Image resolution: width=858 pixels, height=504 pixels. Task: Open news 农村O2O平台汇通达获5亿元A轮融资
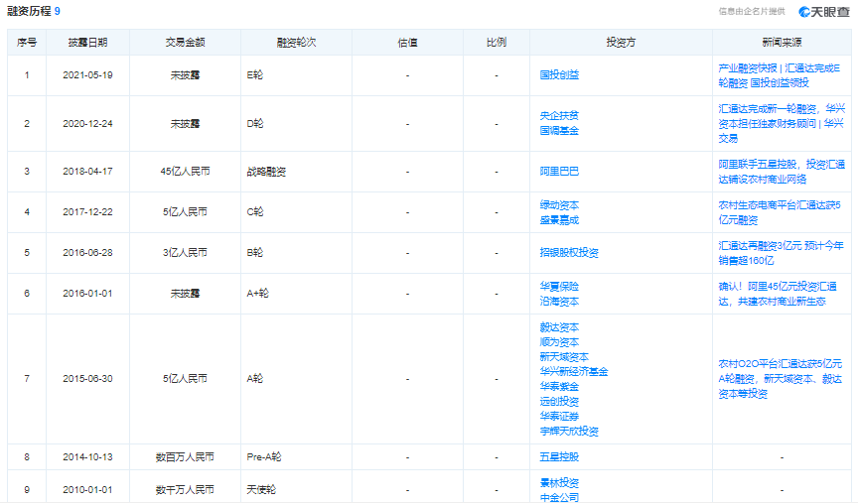coord(781,379)
